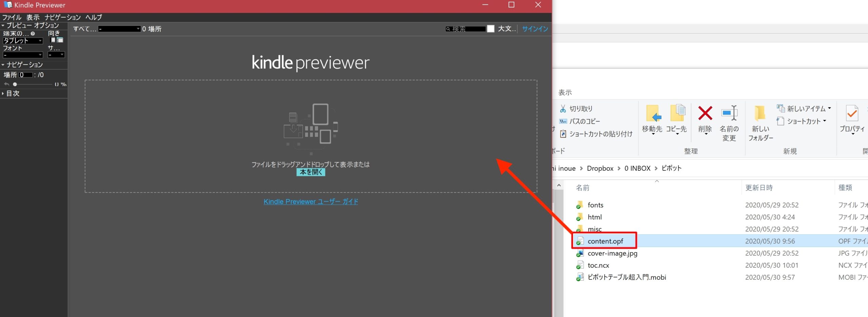Click the サインイン (Sign in) link
This screenshot has height=317, width=868.
(535, 29)
